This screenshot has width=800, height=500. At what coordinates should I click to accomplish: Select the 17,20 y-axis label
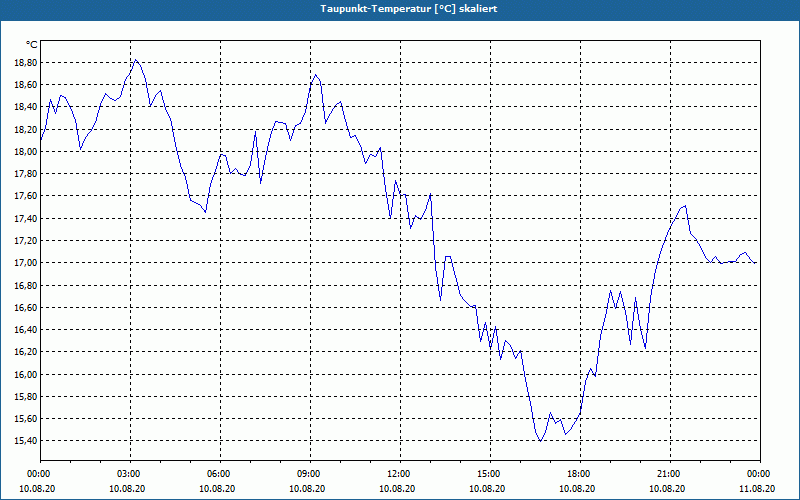(25, 240)
